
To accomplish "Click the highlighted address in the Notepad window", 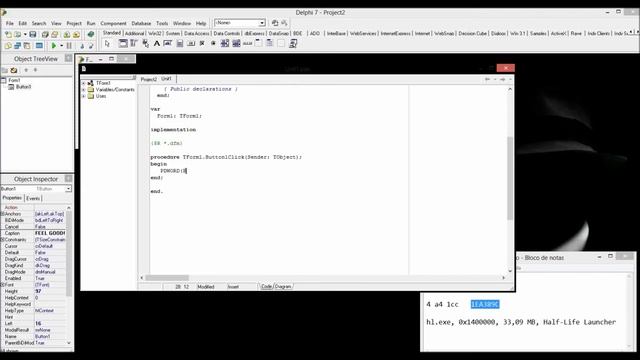I will click(484, 304).
